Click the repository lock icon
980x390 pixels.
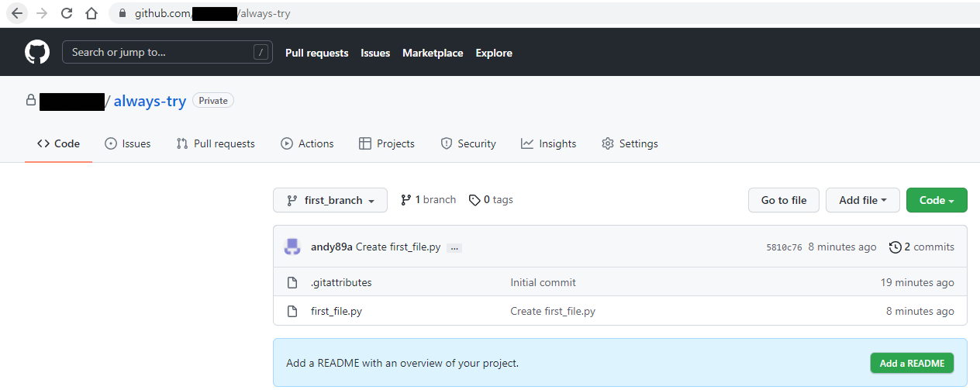pos(31,100)
